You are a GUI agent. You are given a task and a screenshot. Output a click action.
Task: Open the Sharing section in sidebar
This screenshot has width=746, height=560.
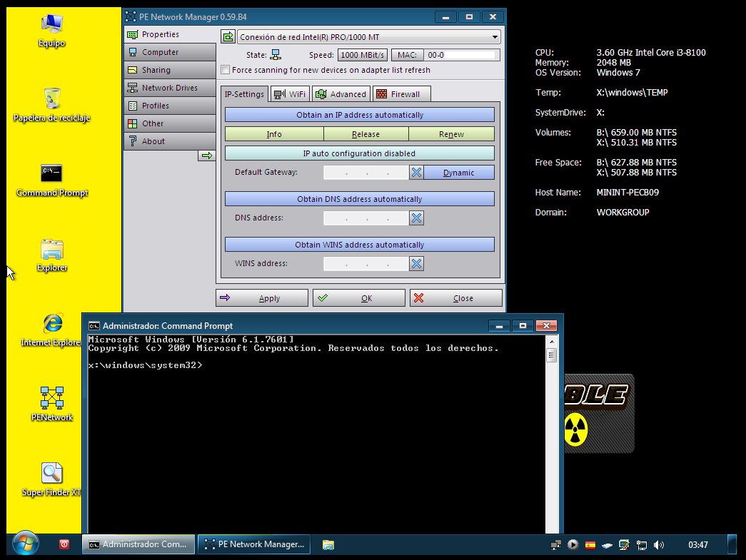point(170,70)
